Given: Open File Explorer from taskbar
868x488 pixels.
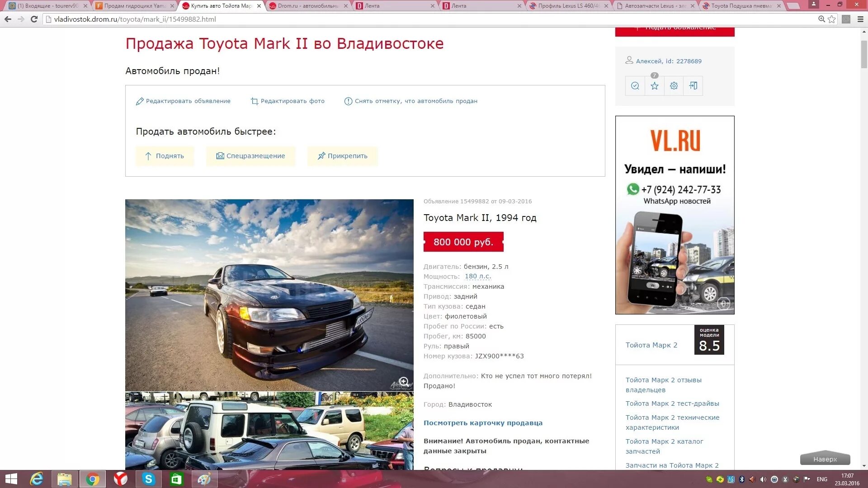Looking at the screenshot, I should tap(65, 479).
